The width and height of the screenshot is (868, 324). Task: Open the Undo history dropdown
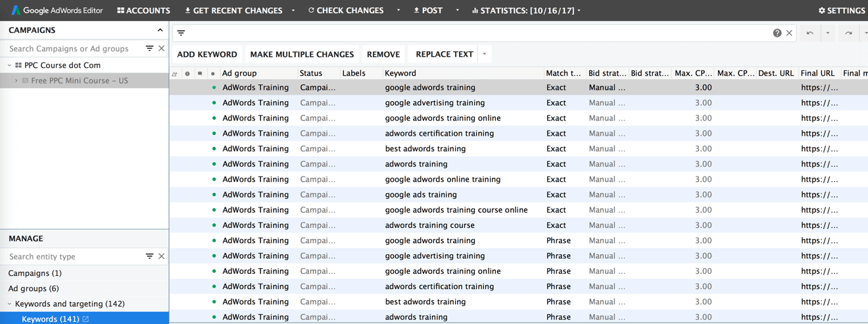tap(828, 33)
